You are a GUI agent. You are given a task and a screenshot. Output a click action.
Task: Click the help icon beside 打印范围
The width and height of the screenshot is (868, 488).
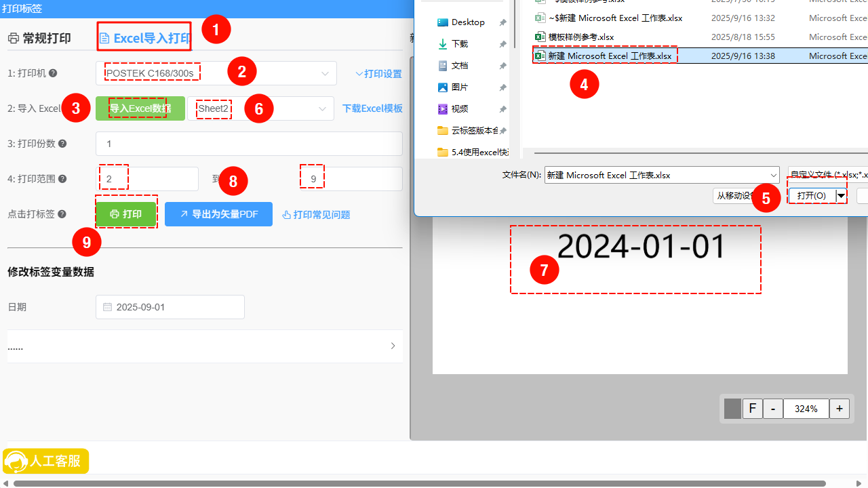(x=62, y=179)
